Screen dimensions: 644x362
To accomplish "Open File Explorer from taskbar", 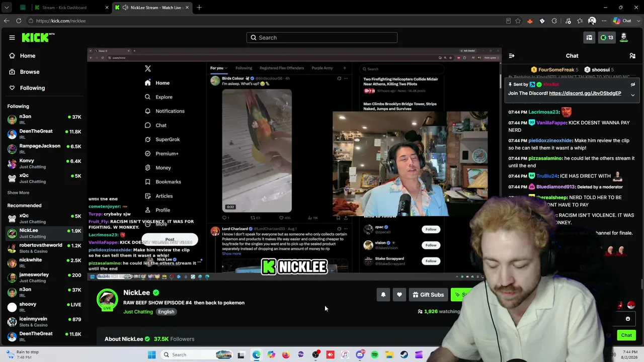I will tap(389, 355).
